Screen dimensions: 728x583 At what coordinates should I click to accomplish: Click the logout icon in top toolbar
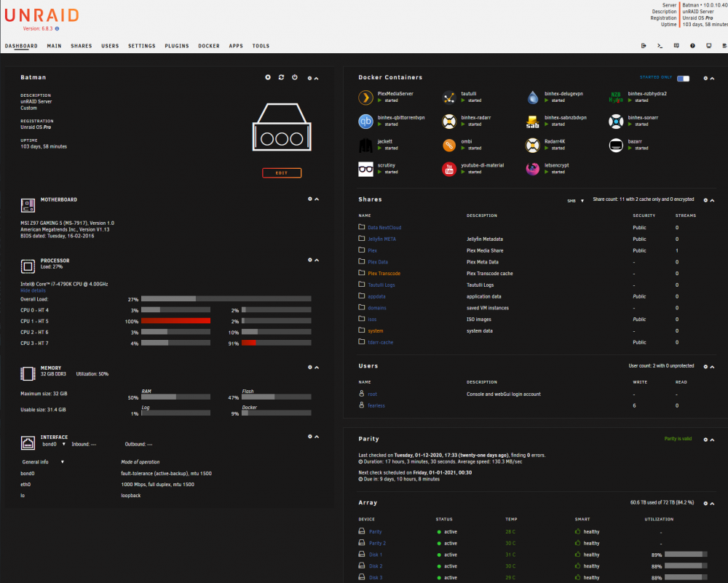click(x=644, y=45)
